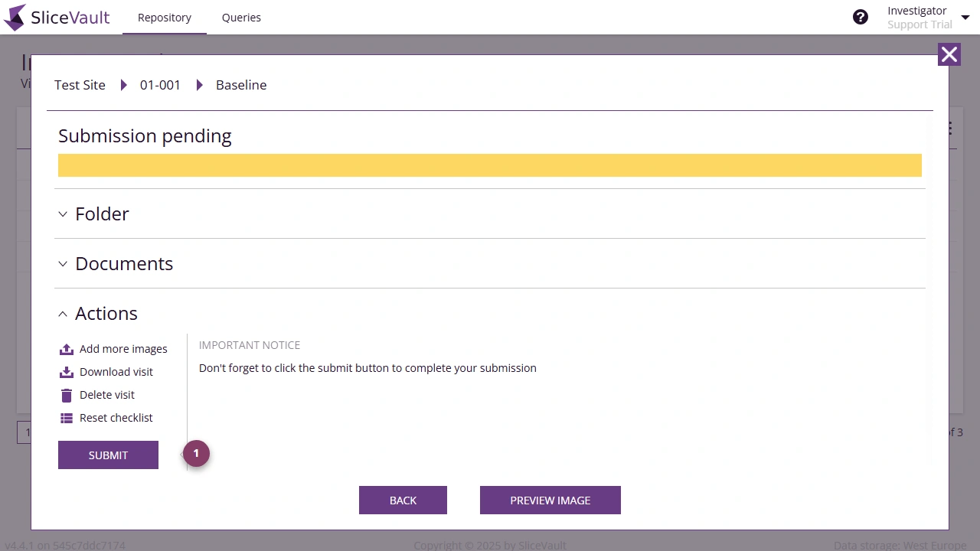Click the Test Site breadcrumb
The width and height of the screenshot is (980, 551).
pyautogui.click(x=80, y=85)
